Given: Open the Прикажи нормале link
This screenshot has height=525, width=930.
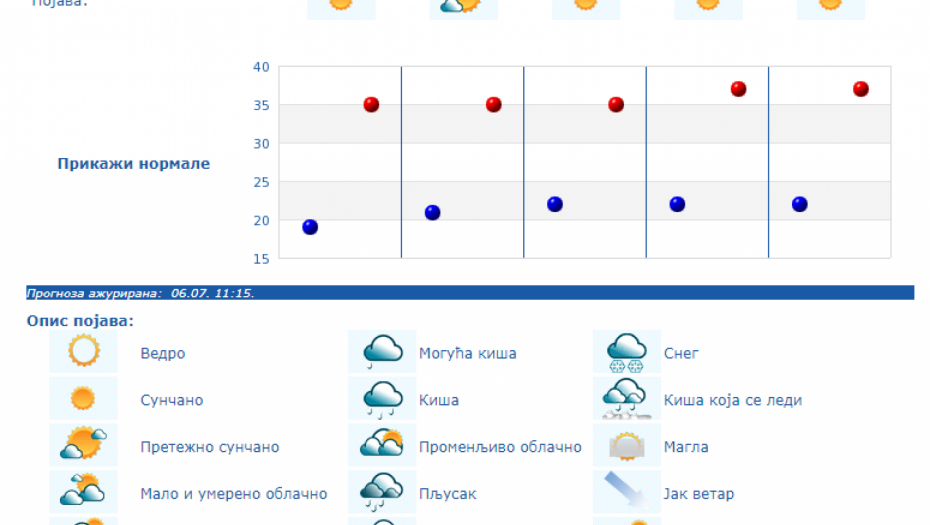Looking at the screenshot, I should click(x=134, y=164).
